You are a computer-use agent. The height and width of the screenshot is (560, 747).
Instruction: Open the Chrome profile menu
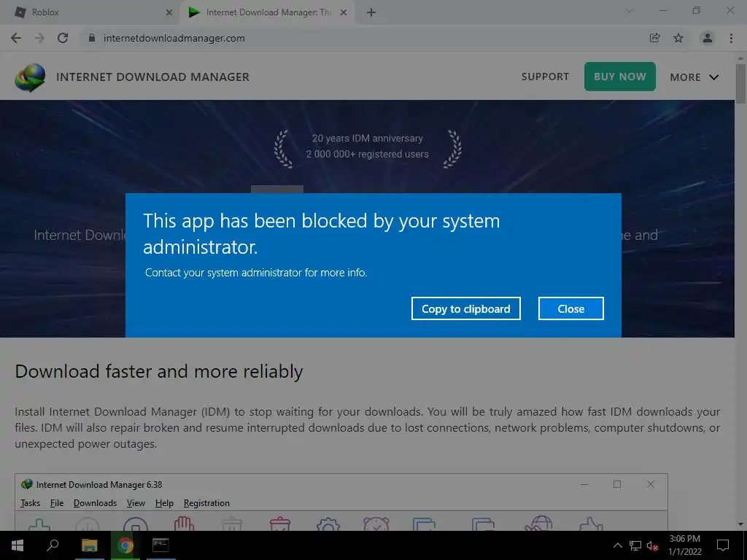coord(708,38)
